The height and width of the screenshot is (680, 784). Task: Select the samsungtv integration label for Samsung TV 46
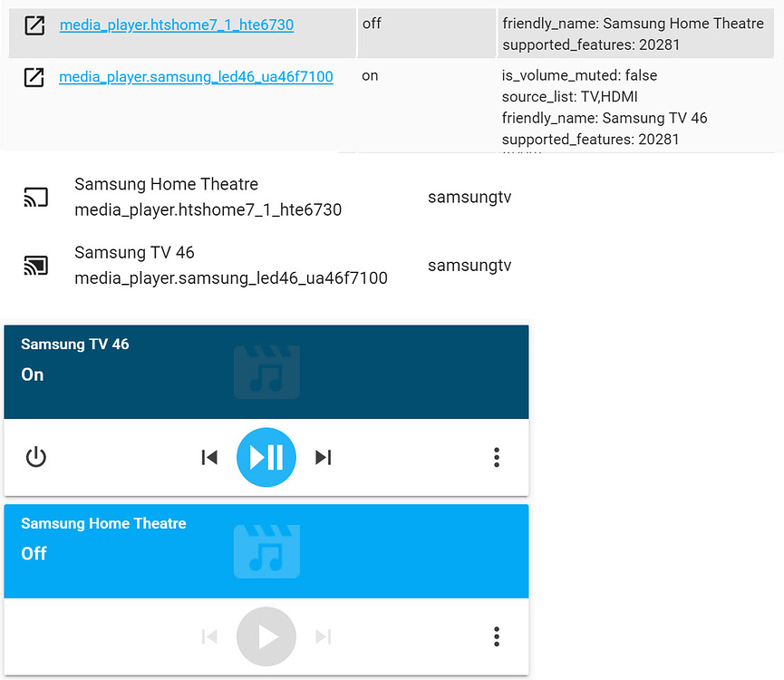tap(469, 265)
